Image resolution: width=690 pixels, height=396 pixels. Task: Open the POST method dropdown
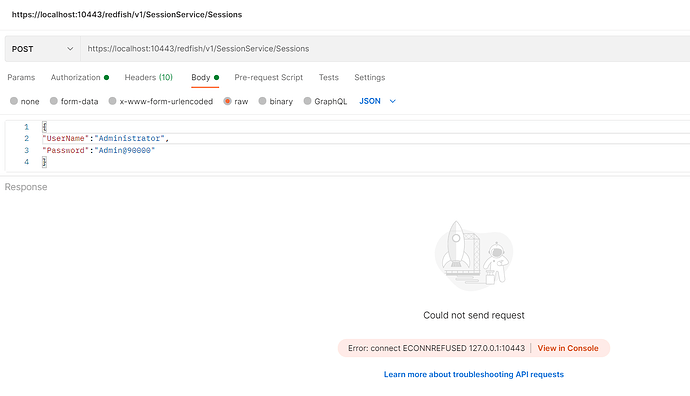click(43, 49)
